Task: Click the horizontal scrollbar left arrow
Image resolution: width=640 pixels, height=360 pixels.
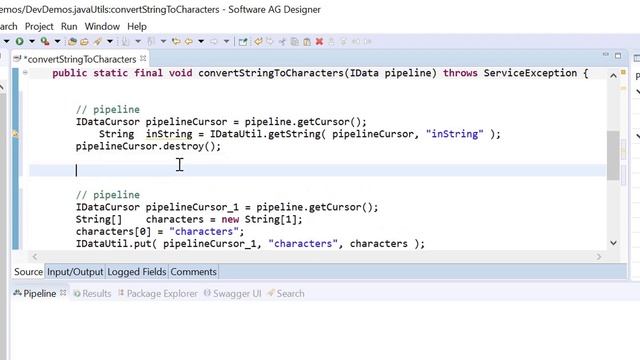Action: pyautogui.click(x=35, y=257)
